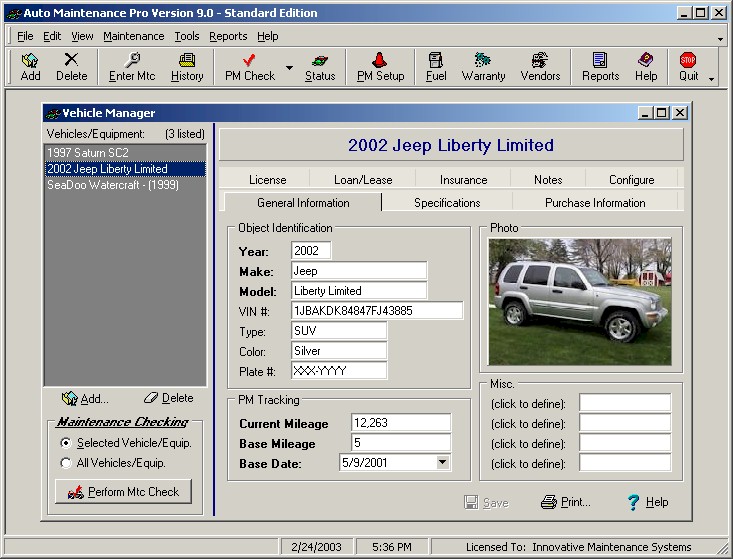Viewport: 733px width, 559px height.
Task: Click the Plate # field
Action: (339, 371)
